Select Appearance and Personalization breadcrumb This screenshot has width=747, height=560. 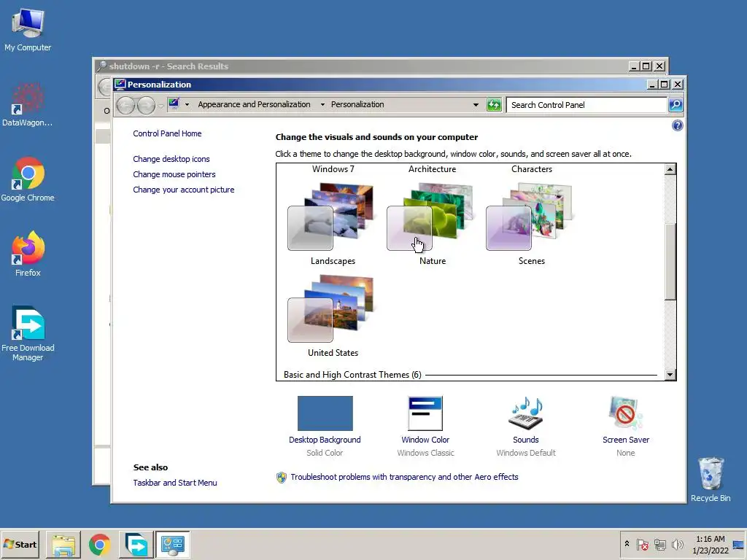[254, 104]
